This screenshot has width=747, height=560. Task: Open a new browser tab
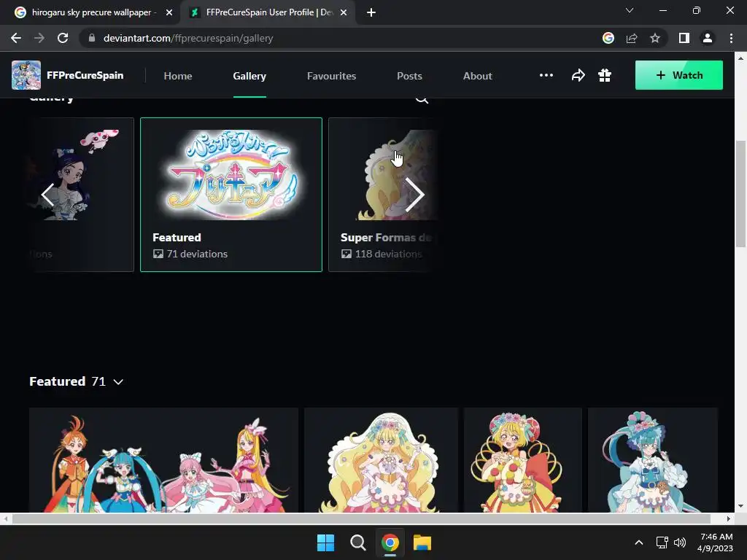tap(371, 12)
